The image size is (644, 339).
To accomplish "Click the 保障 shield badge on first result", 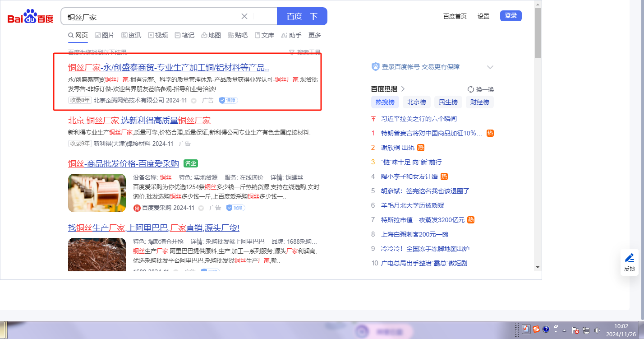I will click(x=228, y=100).
